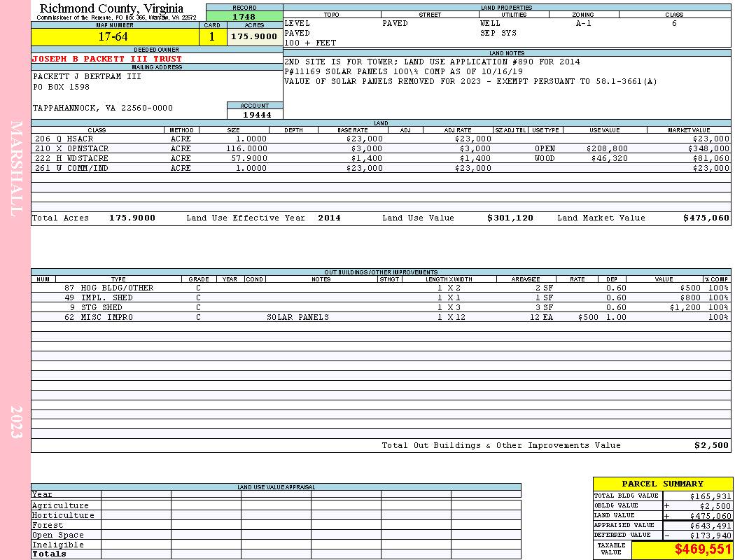Click the 57.9000 size value
The width and height of the screenshot is (735, 560).
click(249, 158)
